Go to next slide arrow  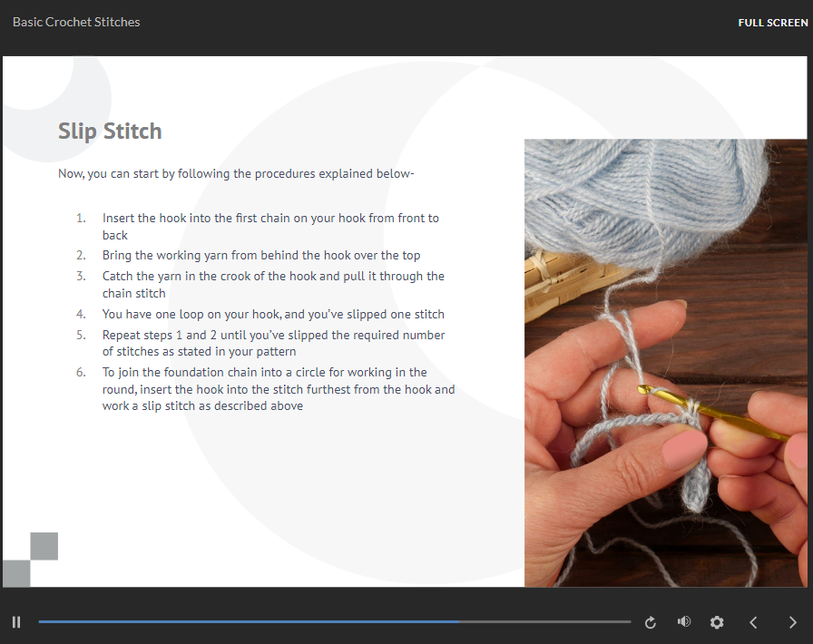[792, 622]
